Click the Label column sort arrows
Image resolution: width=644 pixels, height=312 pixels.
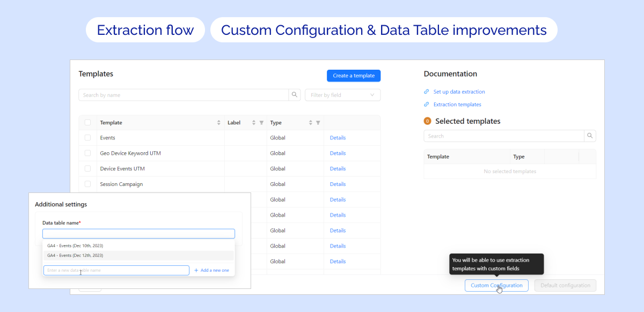tap(254, 123)
